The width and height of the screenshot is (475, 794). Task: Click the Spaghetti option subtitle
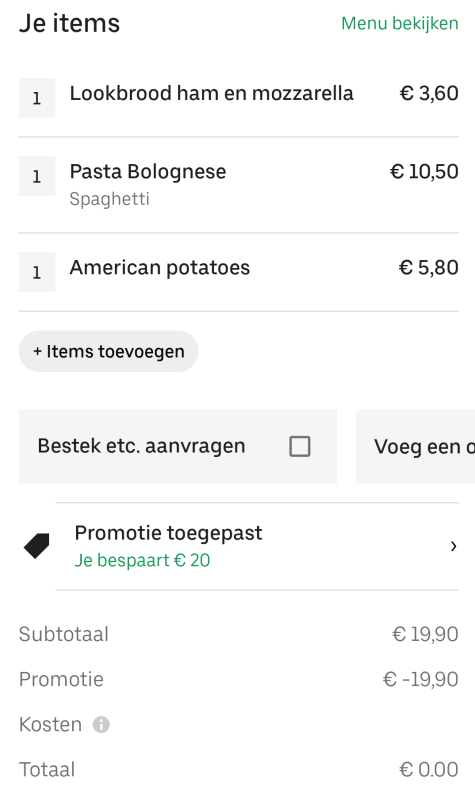(x=109, y=199)
